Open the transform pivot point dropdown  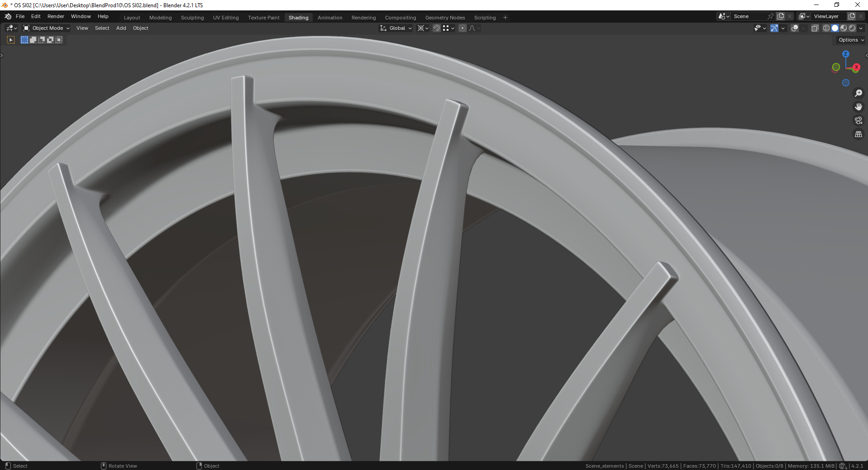423,28
